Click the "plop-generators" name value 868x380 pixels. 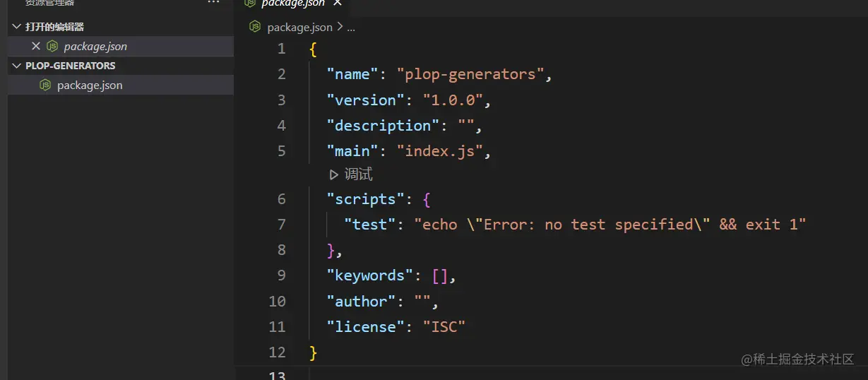pyautogui.click(x=470, y=74)
